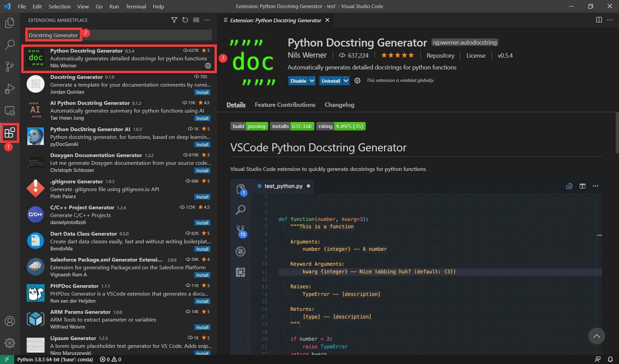Disable the Python Docstring Generator extension

pyautogui.click(x=298, y=81)
